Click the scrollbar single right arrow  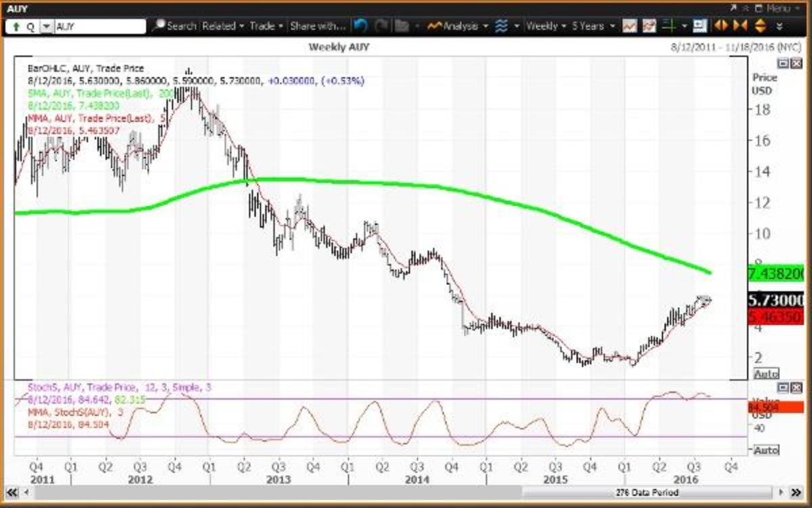782,492
